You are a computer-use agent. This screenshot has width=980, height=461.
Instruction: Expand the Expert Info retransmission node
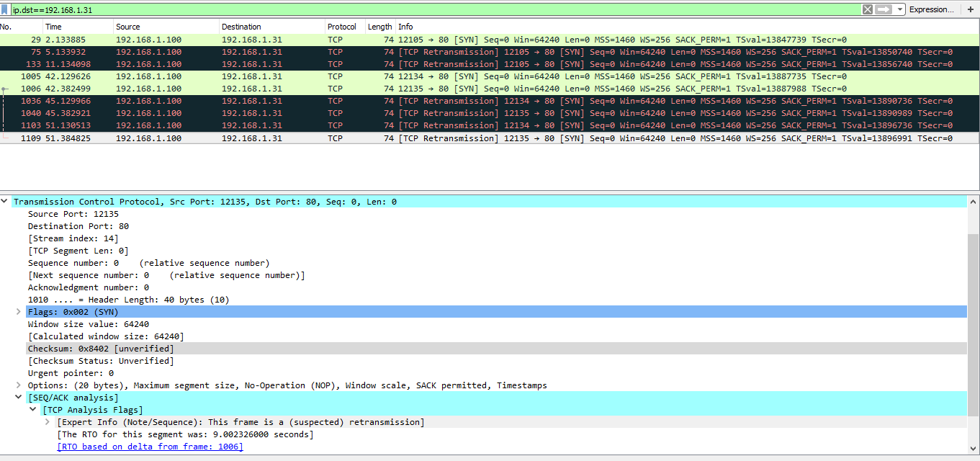pyautogui.click(x=48, y=422)
